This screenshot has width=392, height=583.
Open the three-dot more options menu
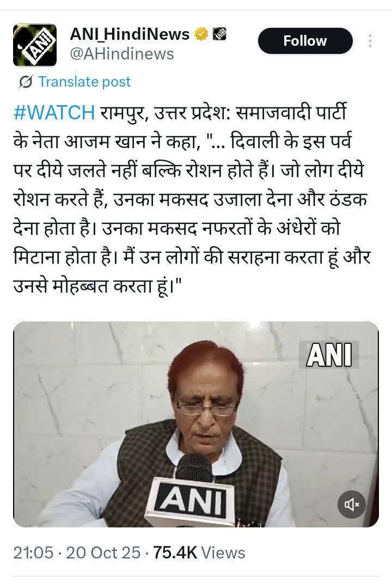(370, 41)
